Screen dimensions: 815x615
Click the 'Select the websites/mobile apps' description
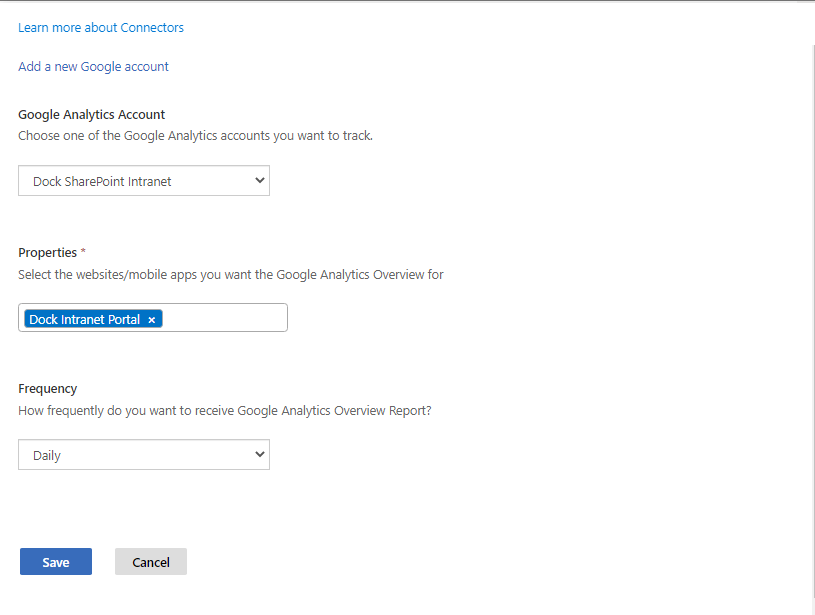tap(231, 274)
